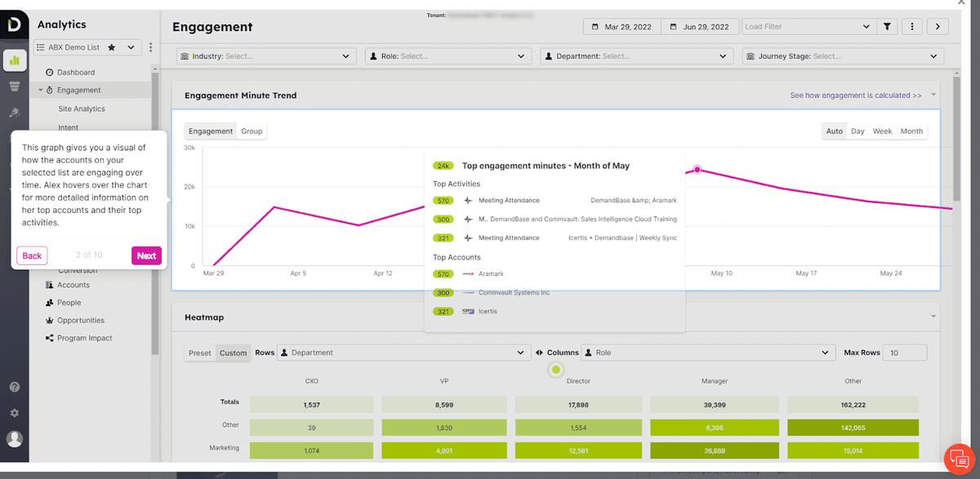Open the settings gear in the left rail
This screenshot has width=980, height=479.
point(15,413)
